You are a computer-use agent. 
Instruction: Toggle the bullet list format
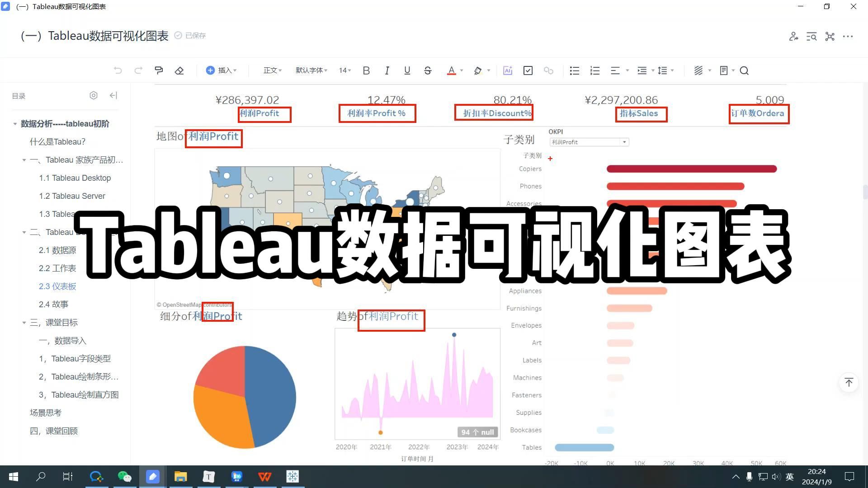tap(574, 70)
